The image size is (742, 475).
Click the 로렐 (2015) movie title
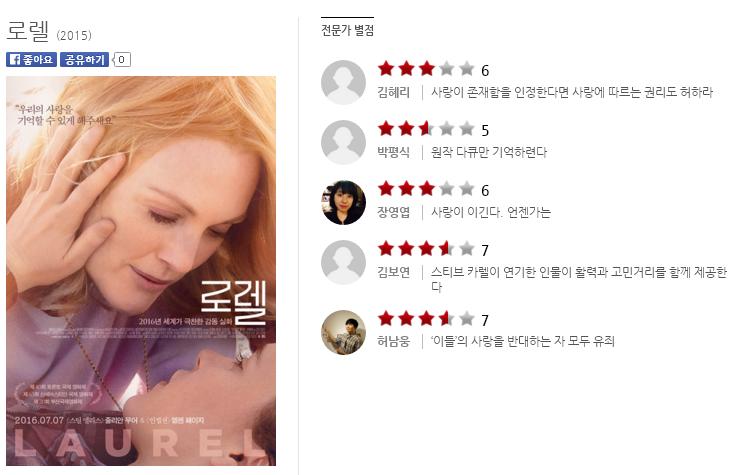[49, 31]
